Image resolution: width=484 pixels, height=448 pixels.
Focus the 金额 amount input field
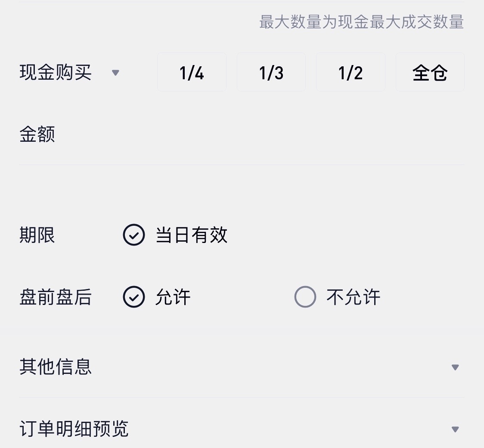pos(242,134)
